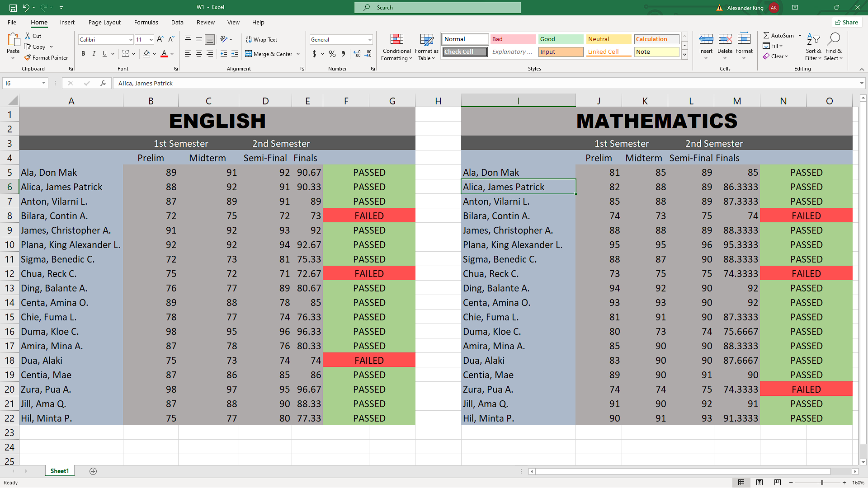This screenshot has width=868, height=488.
Task: Click the Orientation text-angle icon
Action: coord(224,39)
